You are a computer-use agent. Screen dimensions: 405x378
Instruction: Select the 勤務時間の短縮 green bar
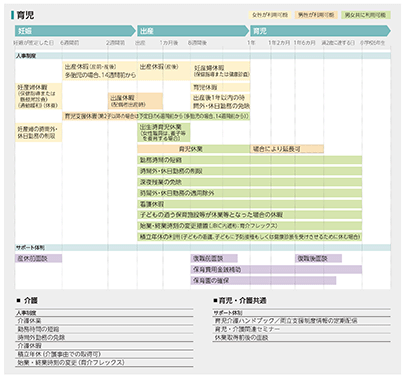pyautogui.click(x=250, y=160)
